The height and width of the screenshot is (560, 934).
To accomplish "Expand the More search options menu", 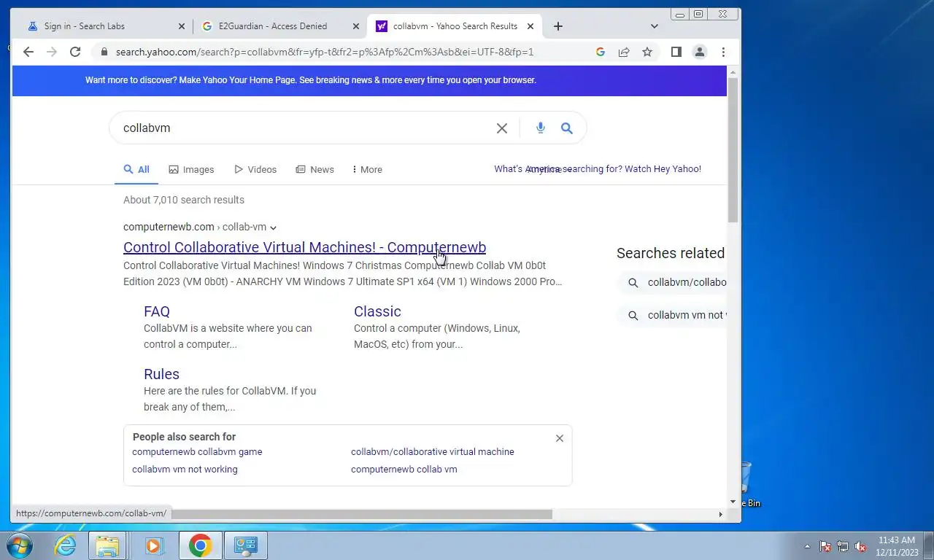I will [367, 169].
